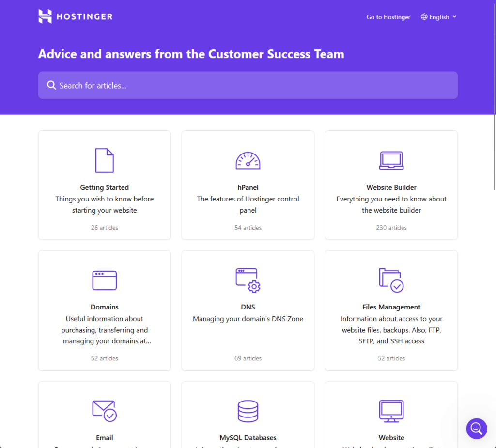Click the Files Management folder icon

point(391,280)
